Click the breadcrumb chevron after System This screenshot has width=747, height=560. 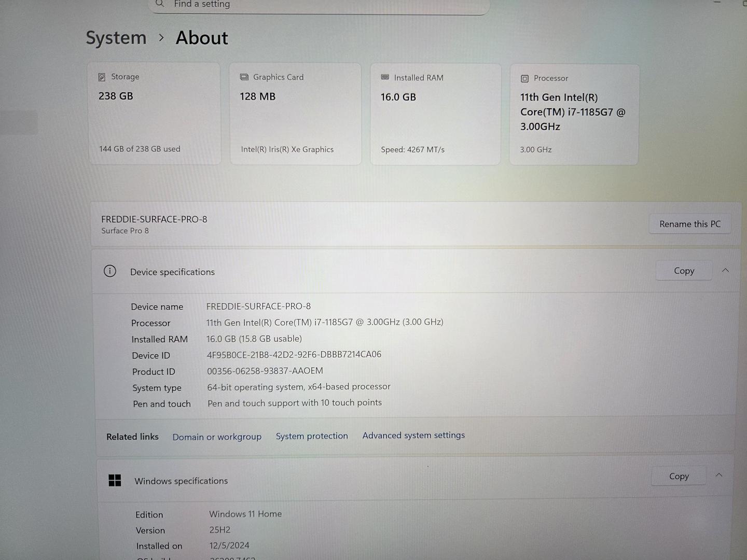pyautogui.click(x=161, y=38)
